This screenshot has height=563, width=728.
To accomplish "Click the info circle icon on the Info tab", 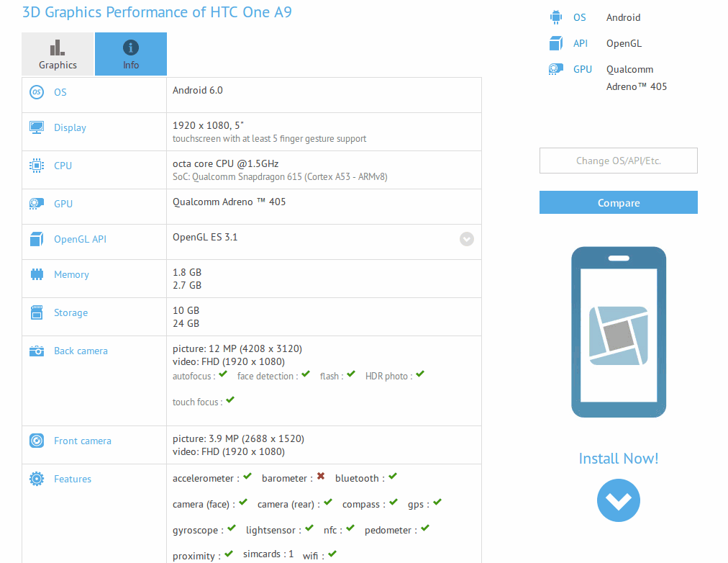I will [x=131, y=48].
